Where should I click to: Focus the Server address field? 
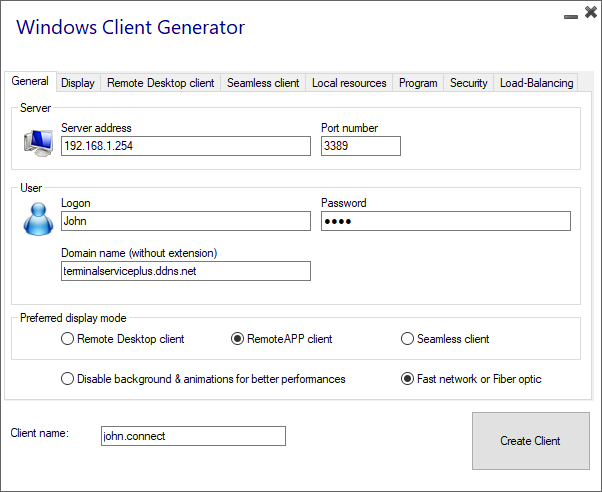click(x=186, y=146)
